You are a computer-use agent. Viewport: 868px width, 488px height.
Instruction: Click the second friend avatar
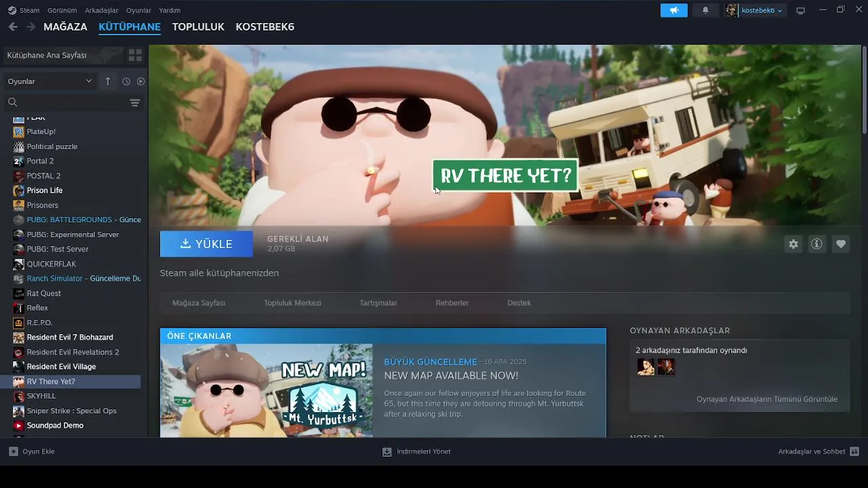666,367
